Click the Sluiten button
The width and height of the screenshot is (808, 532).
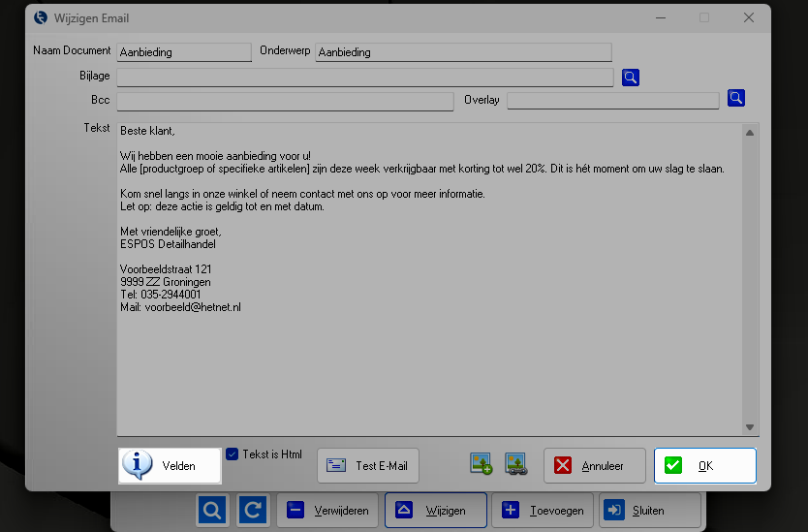648,510
